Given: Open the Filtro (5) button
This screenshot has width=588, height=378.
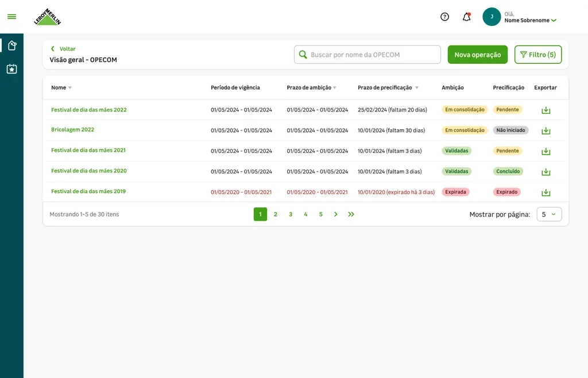Looking at the screenshot, I should click(x=537, y=55).
